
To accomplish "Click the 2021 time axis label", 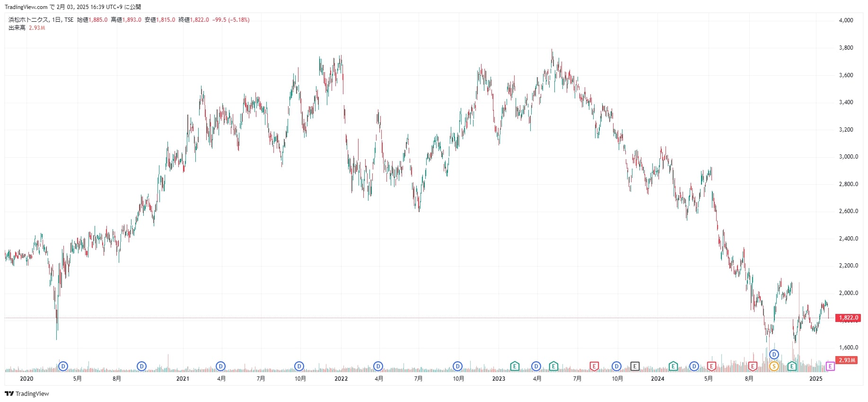I will click(x=183, y=379).
